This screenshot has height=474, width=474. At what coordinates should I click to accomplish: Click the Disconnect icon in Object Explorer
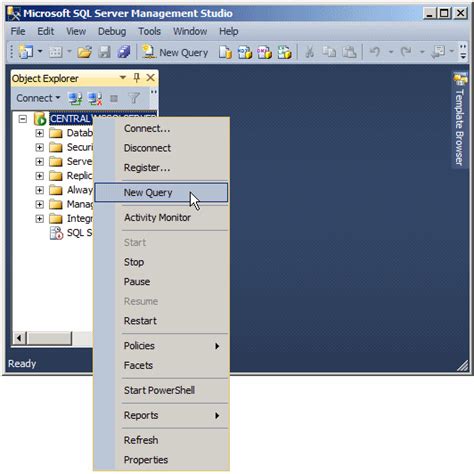(95, 98)
